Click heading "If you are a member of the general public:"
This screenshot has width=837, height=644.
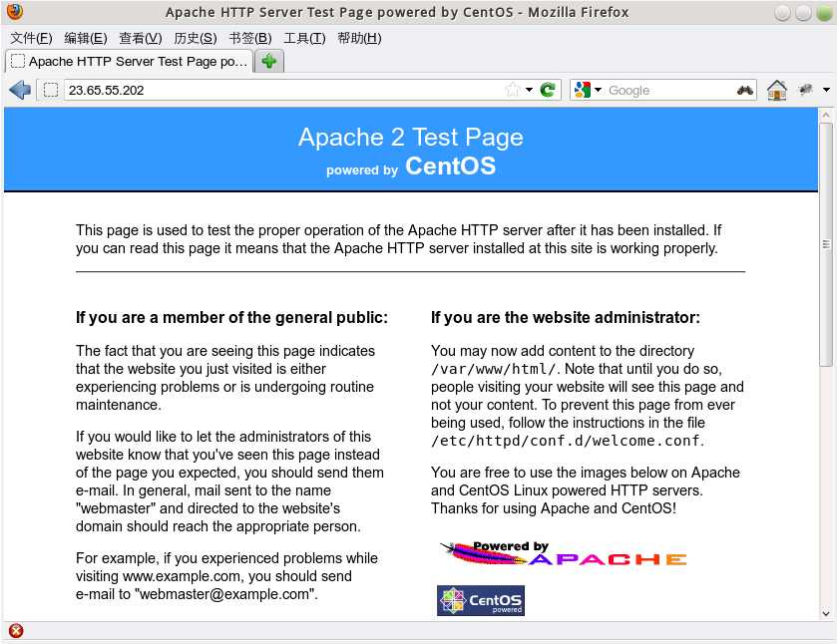tap(231, 317)
